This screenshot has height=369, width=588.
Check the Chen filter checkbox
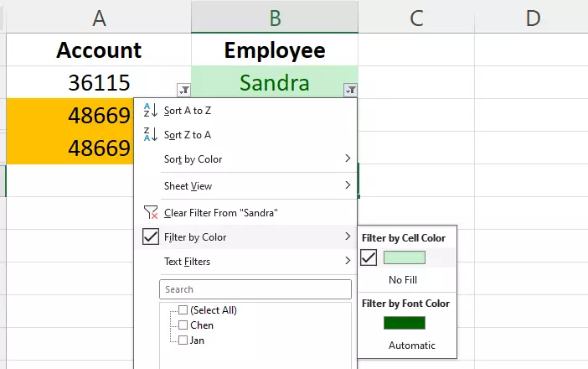(183, 325)
